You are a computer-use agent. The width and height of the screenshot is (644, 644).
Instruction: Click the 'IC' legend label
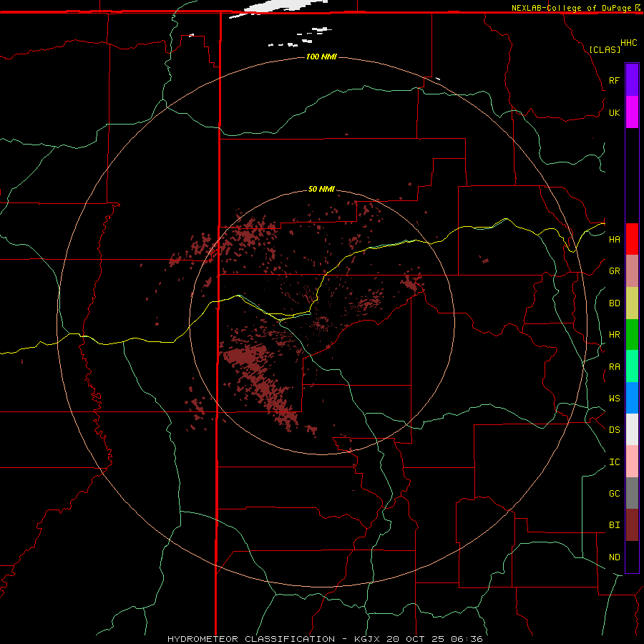[x=614, y=462]
